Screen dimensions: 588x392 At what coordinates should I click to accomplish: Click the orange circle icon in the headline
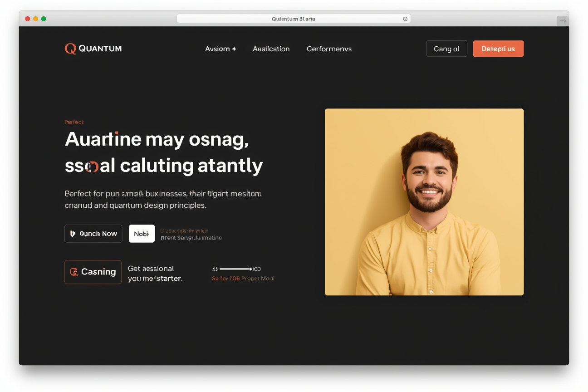(x=92, y=167)
